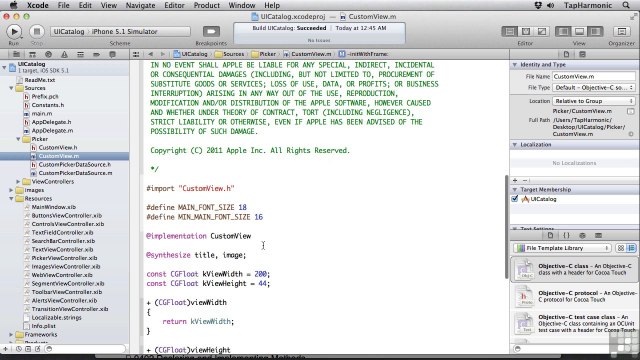Collapse the UICatalog project root
Image resolution: width=640 pixels, height=360 pixels.
4,67
